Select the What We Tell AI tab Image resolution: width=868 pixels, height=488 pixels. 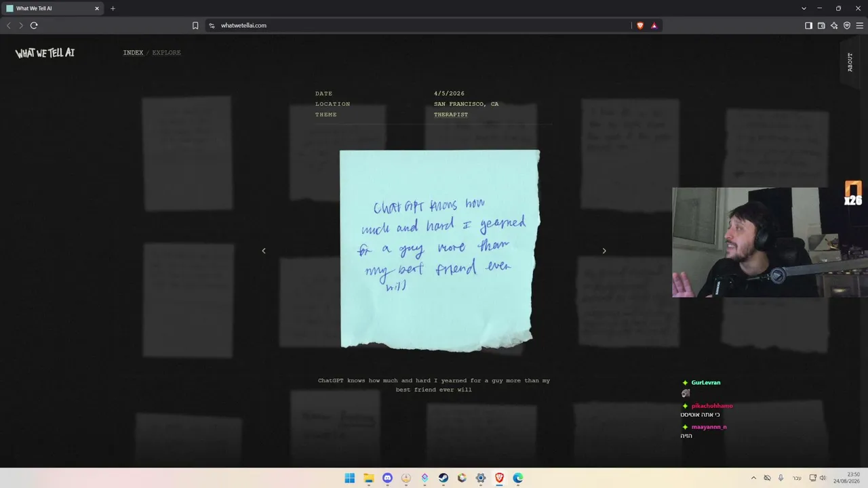[x=53, y=9]
